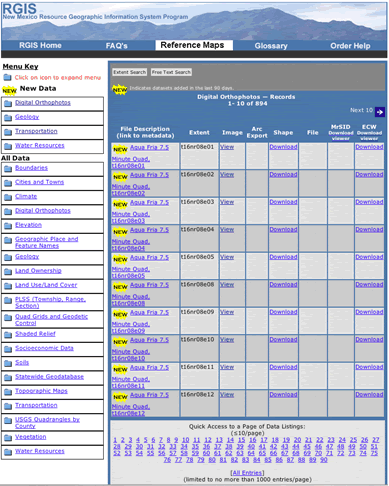Click the Extent Search button

129,72
